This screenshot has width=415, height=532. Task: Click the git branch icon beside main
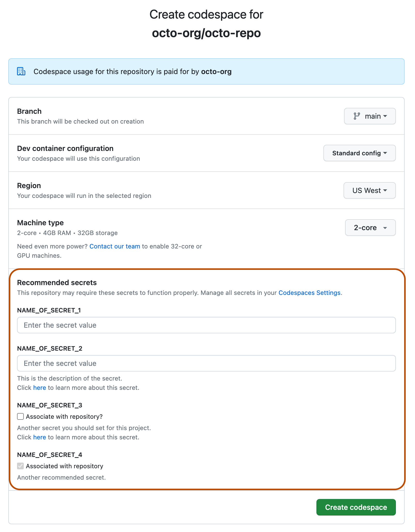(x=357, y=116)
